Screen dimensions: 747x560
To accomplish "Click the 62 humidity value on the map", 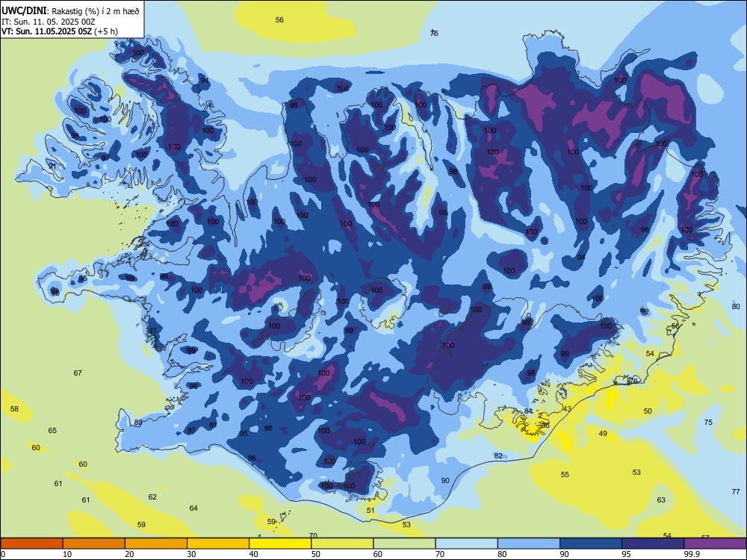I will click(152, 497).
